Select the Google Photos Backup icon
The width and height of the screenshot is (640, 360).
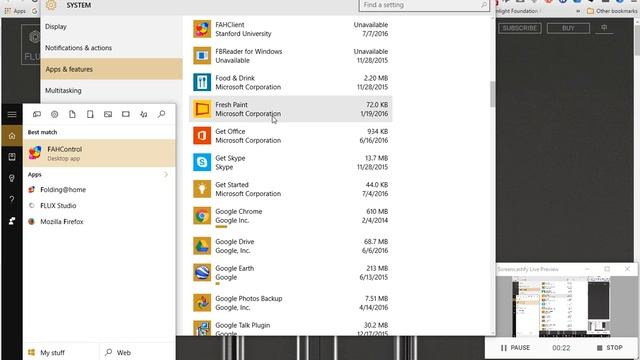(202, 303)
